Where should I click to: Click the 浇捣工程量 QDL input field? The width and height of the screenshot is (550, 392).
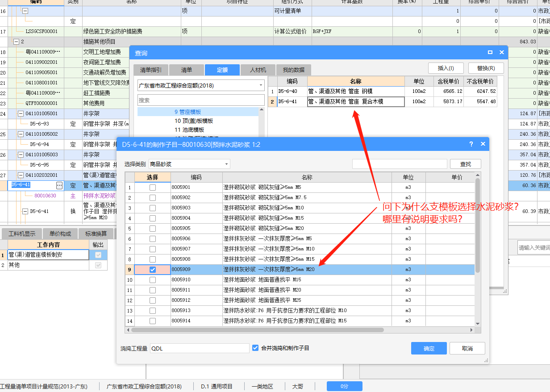tap(200, 348)
